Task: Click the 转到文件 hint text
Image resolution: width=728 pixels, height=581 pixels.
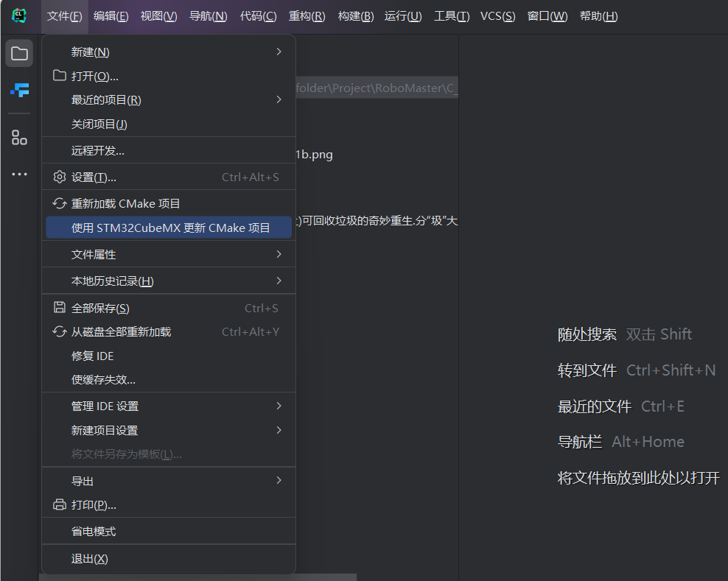Action: pos(587,370)
